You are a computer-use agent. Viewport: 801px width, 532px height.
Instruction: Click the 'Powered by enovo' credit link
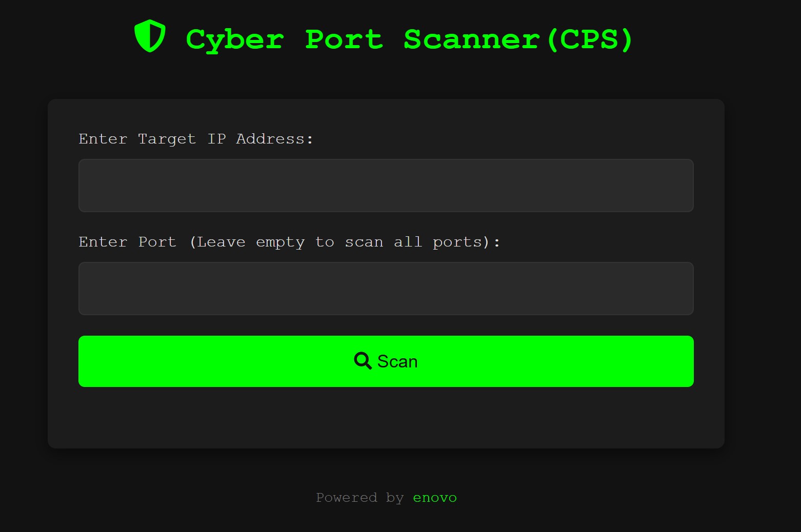coord(435,497)
